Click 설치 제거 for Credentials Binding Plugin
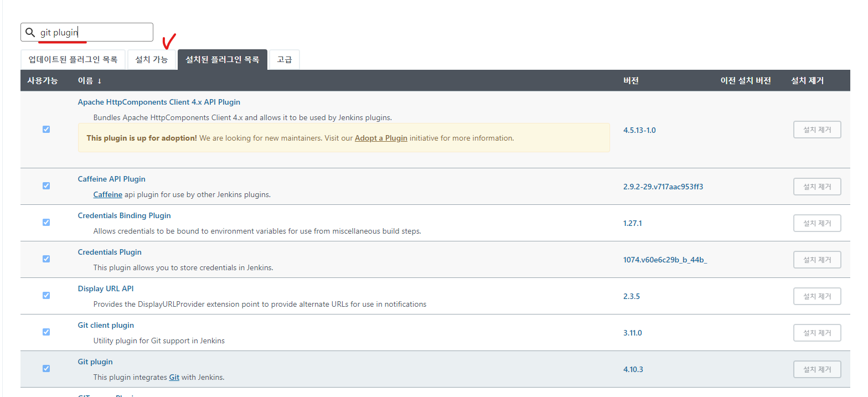Viewport: 868px width, 397px height. point(817,223)
